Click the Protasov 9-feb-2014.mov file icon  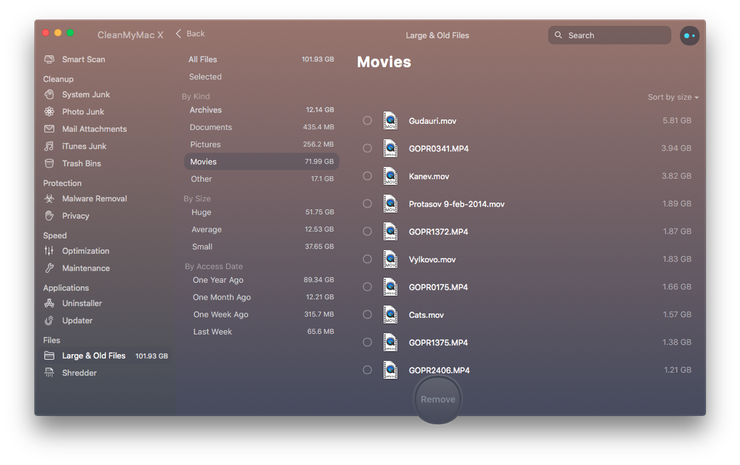tap(390, 203)
